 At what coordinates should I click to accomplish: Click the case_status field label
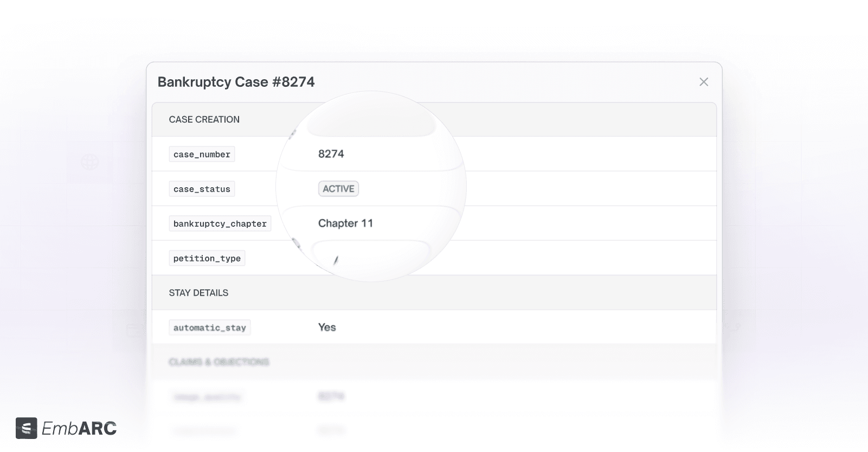pyautogui.click(x=202, y=189)
